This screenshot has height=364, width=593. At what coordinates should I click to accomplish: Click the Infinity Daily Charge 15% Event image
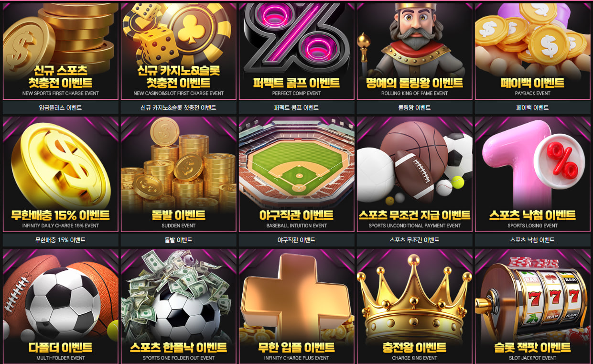[x=60, y=174]
